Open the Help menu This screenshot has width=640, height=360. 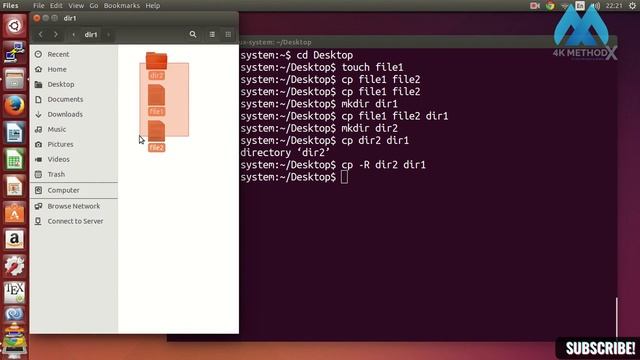coord(153,5)
